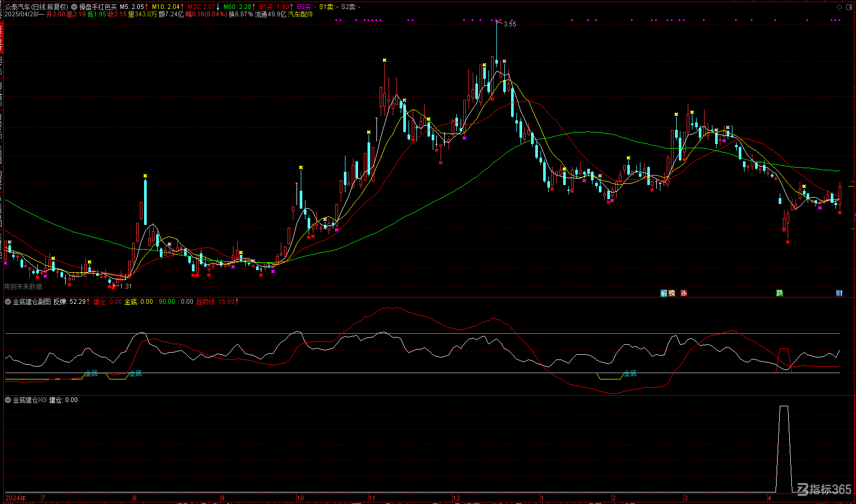Click the 1.31 low price label
This screenshot has width=856, height=504.
pyautogui.click(x=126, y=286)
